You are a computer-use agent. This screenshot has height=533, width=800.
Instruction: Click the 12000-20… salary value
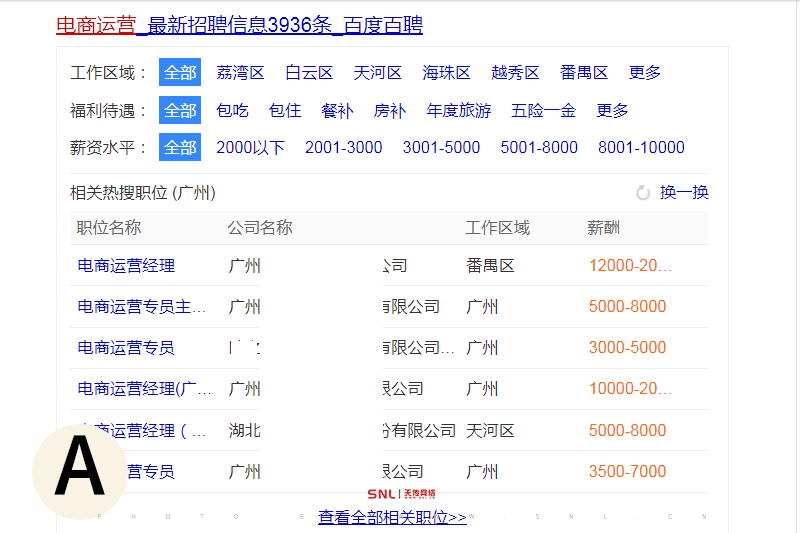[x=631, y=265]
